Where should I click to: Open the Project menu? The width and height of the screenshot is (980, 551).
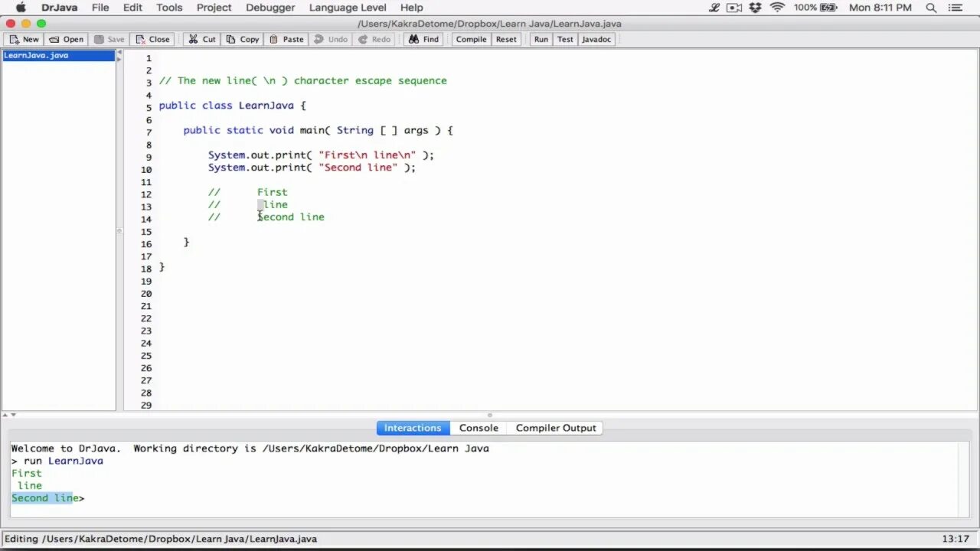214,8
